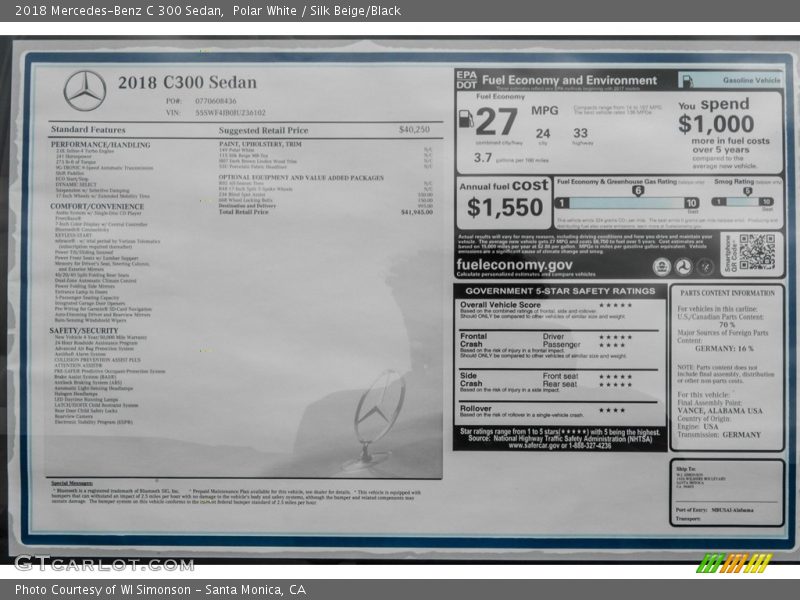Image resolution: width=800 pixels, height=600 pixels.
Task: Click the Rollover star rating
Action: [611, 410]
